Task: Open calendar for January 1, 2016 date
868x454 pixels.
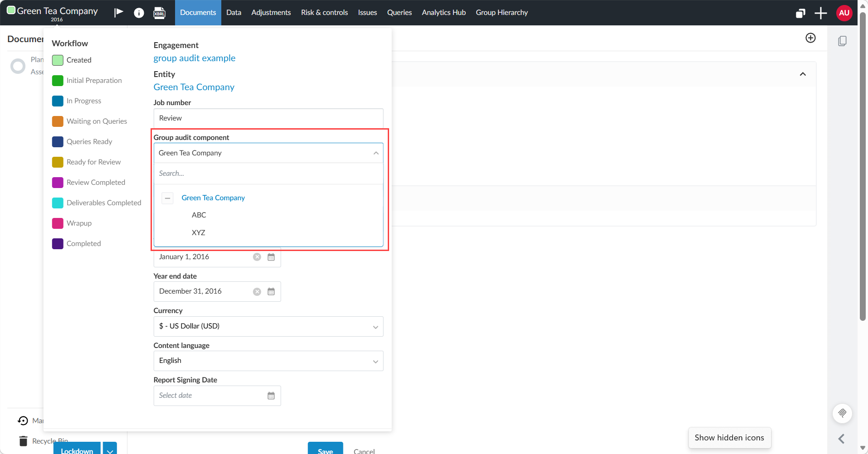Action: (271, 257)
